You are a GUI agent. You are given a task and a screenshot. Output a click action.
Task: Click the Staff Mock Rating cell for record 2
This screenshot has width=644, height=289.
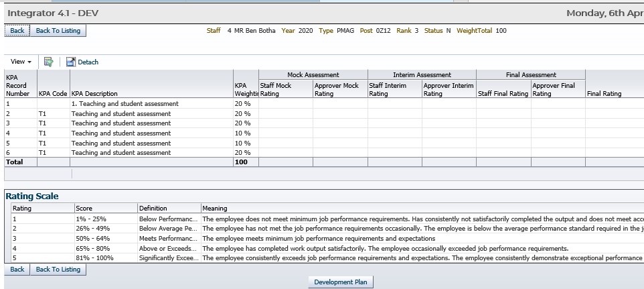tap(285, 114)
